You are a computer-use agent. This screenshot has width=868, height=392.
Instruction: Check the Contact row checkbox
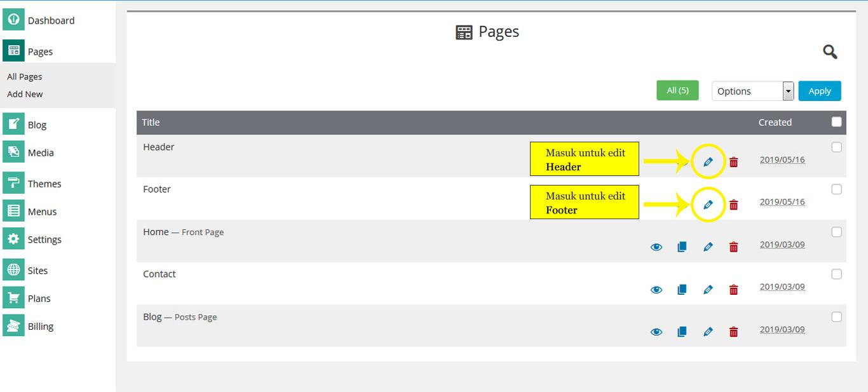pyautogui.click(x=836, y=274)
